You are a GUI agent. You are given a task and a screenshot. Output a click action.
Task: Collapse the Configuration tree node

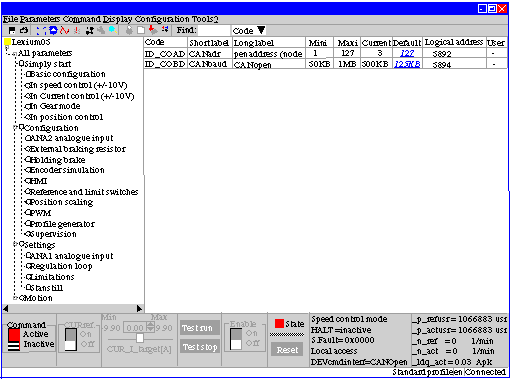click(15, 127)
